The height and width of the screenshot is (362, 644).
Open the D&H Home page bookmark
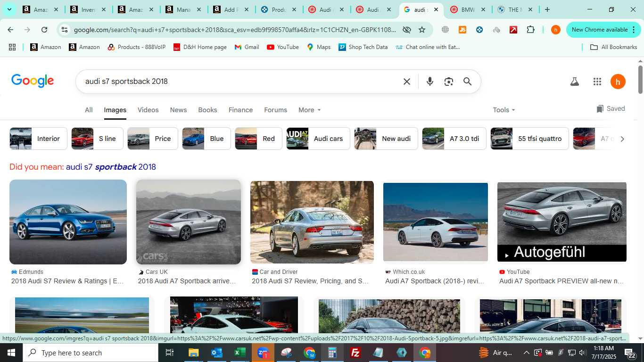pyautogui.click(x=200, y=47)
